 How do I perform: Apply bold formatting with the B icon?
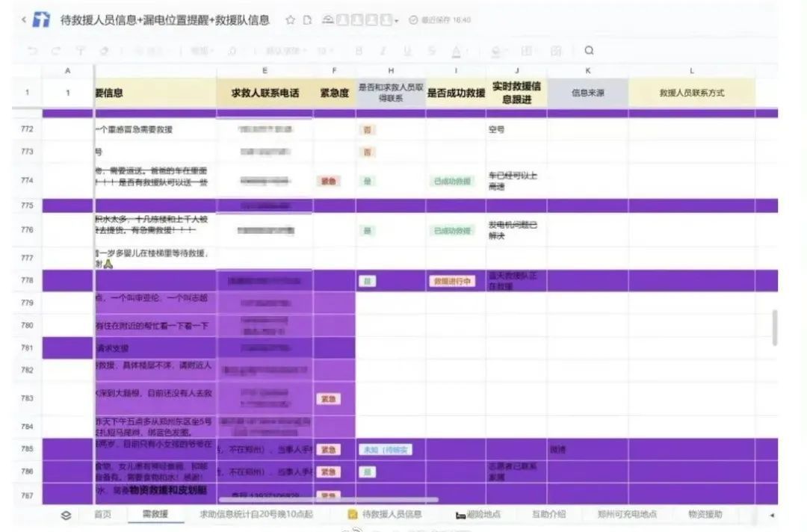[x=359, y=51]
